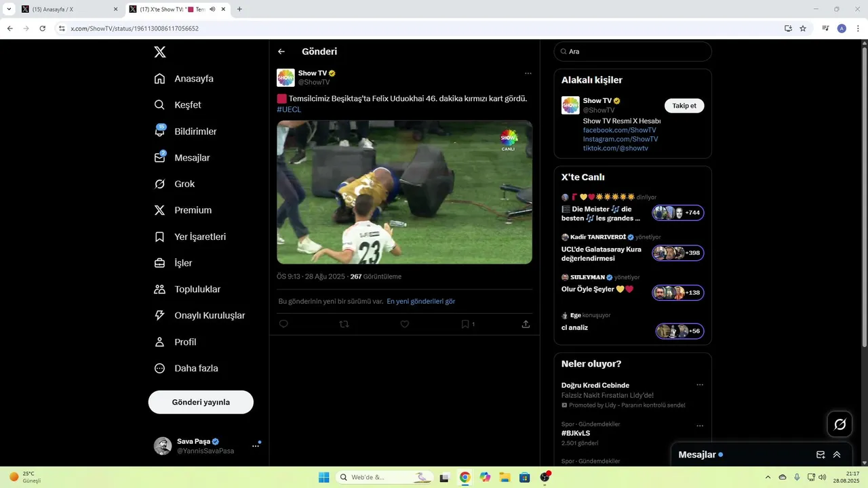This screenshot has width=868, height=488.
Task: Open #BJKvLS trend options dots
Action: click(700, 426)
